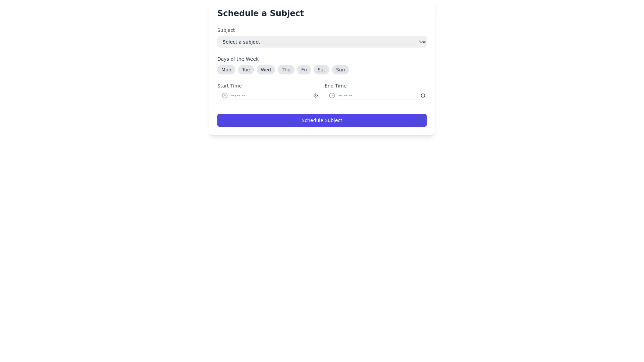Click the chevron arrow on Subject select
The width and height of the screenshot is (644, 362).
click(421, 42)
